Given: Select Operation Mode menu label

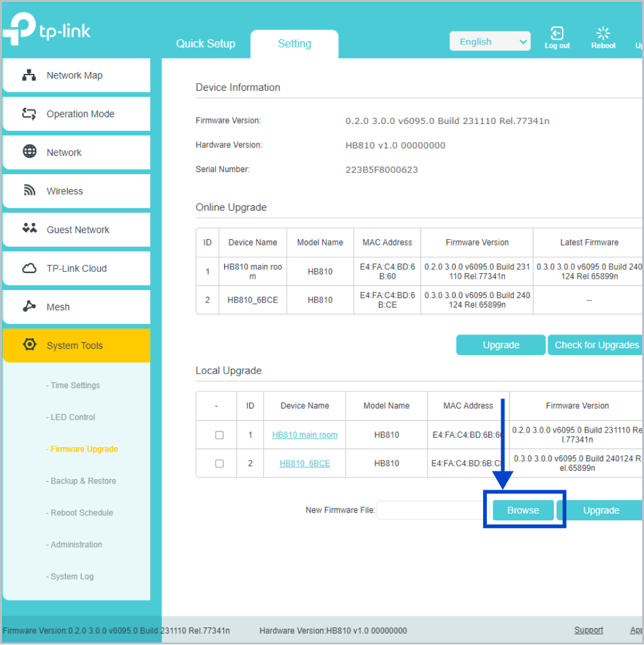Looking at the screenshot, I should click(81, 114).
